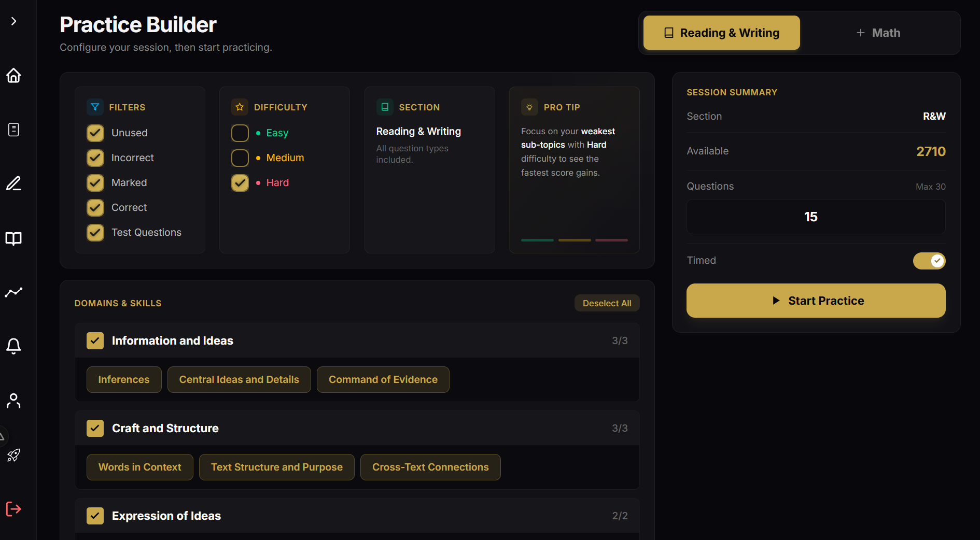
Task: Click the rocket icon in sidebar
Action: pos(13,455)
